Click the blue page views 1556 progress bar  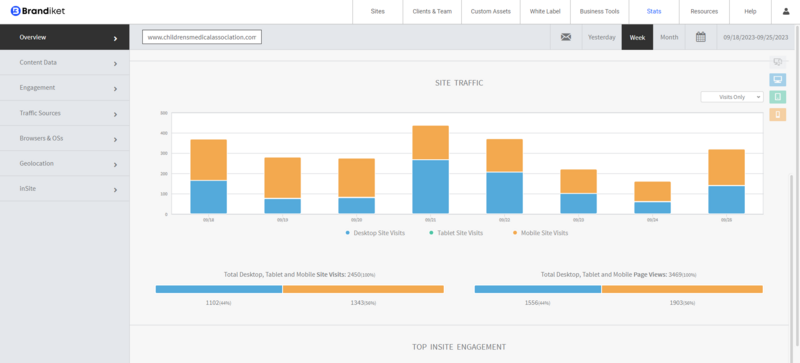[538, 289]
